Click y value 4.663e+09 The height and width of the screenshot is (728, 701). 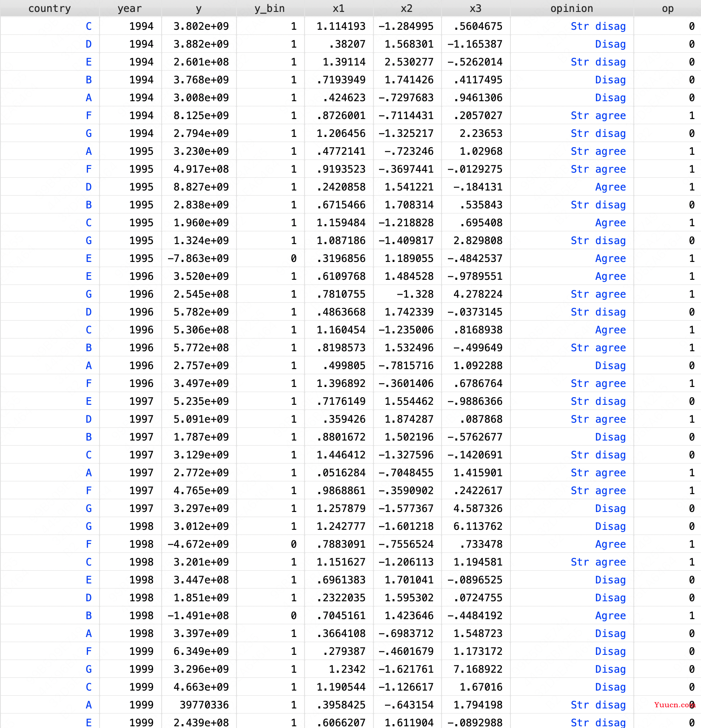201,687
